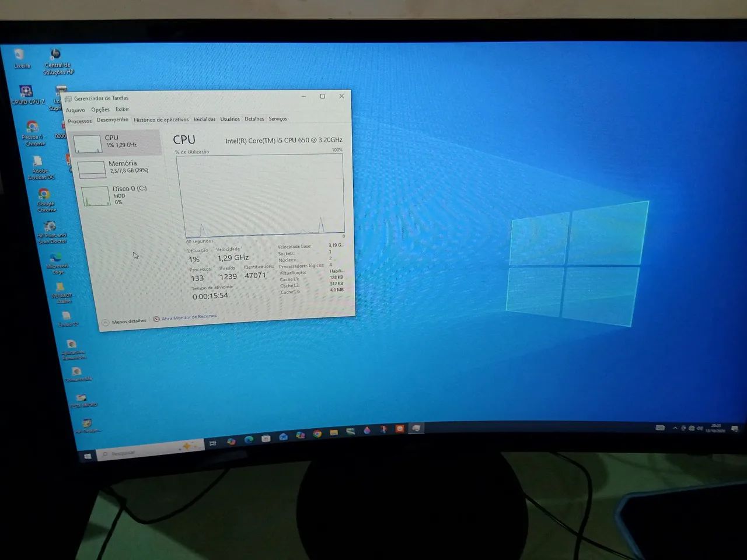Click the Processos count 133
This screenshot has width=747, height=560.
197,278
